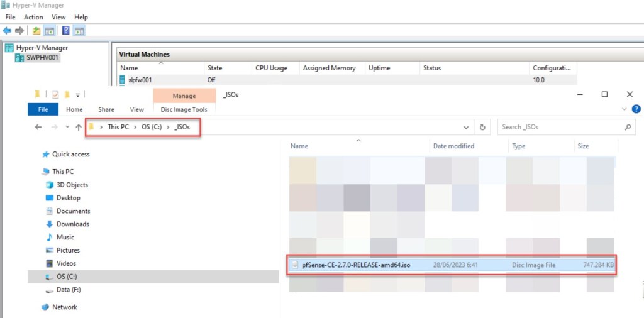Open the Explorer help question mark icon
This screenshot has height=318, width=644.
pyautogui.click(x=636, y=109)
